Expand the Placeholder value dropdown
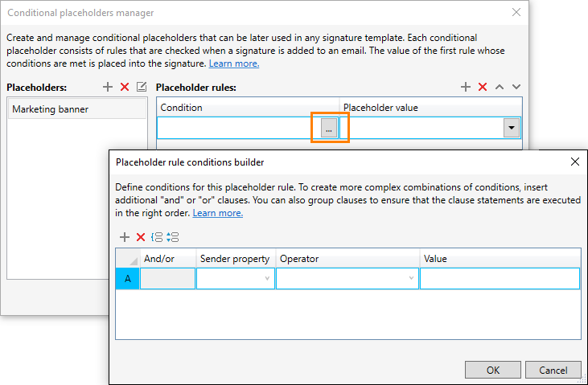Screen dimensions: 588x385 [x=511, y=128]
